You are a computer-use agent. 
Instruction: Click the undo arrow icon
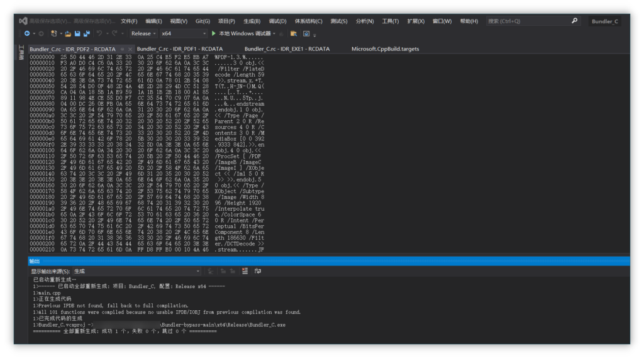click(x=99, y=33)
